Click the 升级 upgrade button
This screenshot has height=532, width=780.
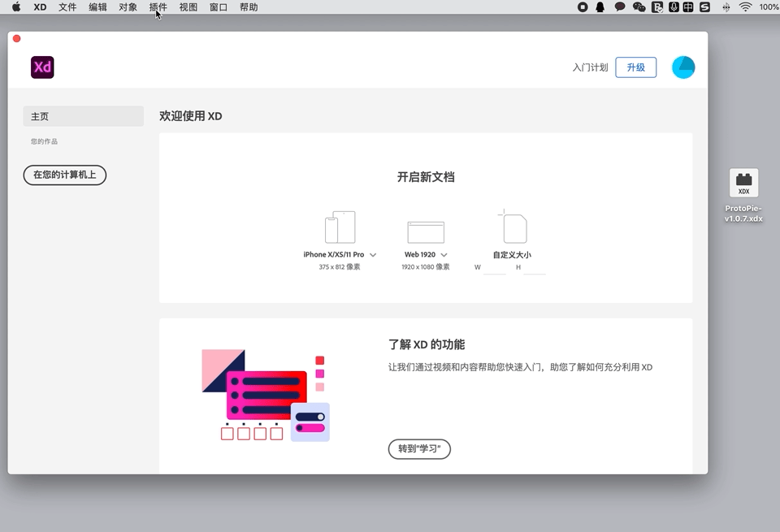pos(635,67)
